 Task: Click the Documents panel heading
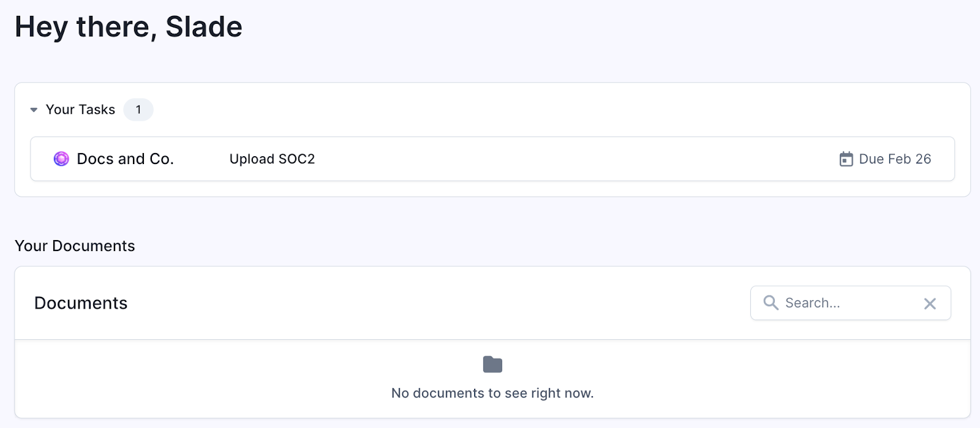coord(81,303)
